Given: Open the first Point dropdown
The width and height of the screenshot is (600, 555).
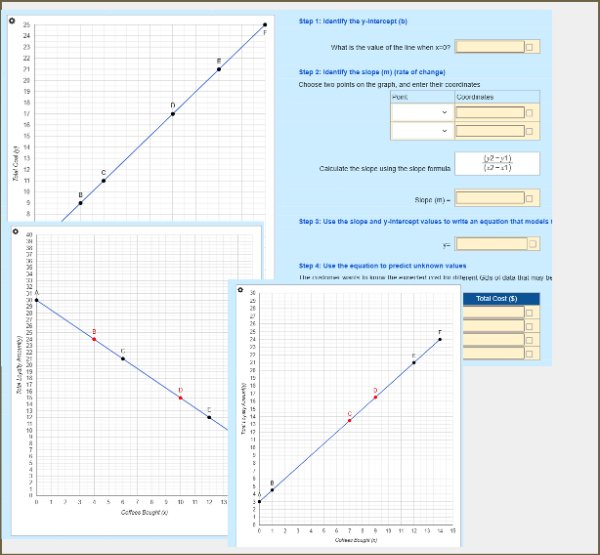Looking at the screenshot, I should (422, 113).
